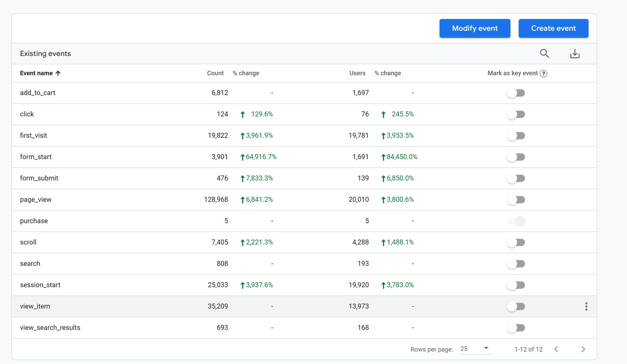Open the Rows per page dropdown
This screenshot has width=627, height=364.
point(475,349)
